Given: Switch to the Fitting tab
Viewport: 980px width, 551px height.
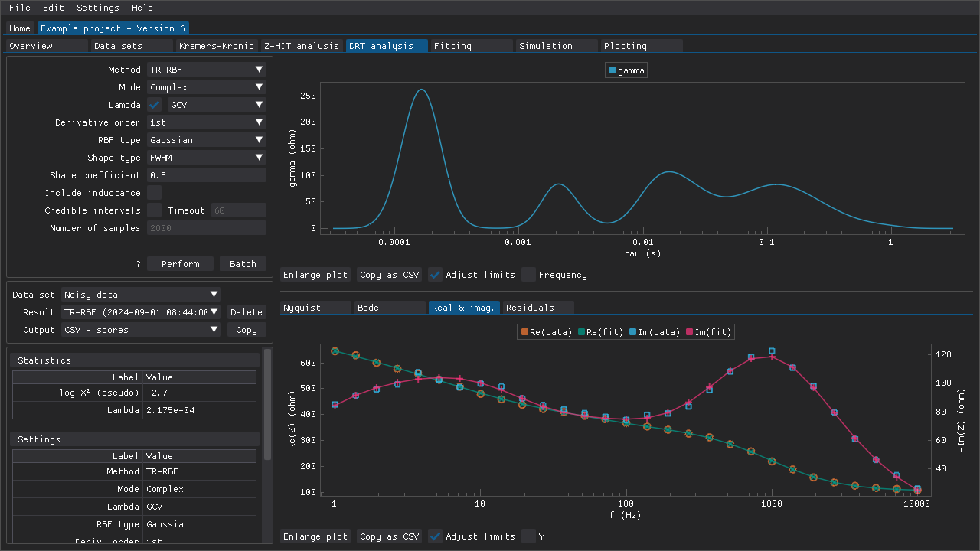Looking at the screenshot, I should point(472,46).
